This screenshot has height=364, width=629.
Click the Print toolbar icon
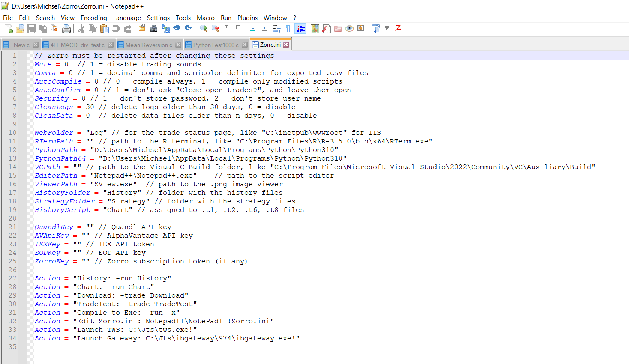(x=66, y=29)
